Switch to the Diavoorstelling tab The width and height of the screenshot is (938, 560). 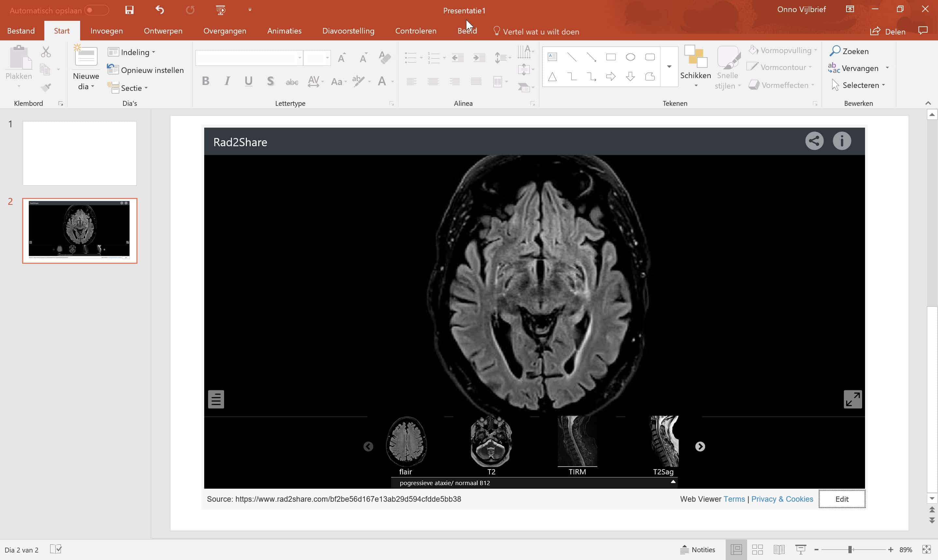pyautogui.click(x=348, y=31)
